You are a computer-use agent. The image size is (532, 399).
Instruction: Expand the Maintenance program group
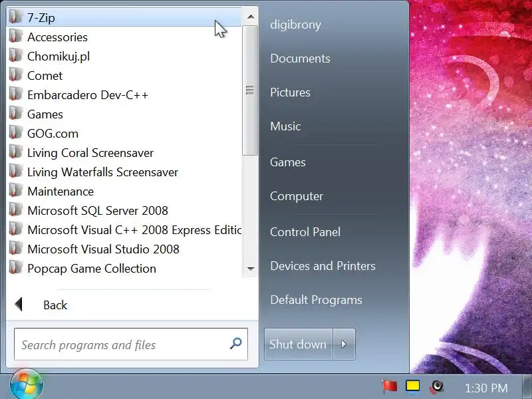click(124, 192)
